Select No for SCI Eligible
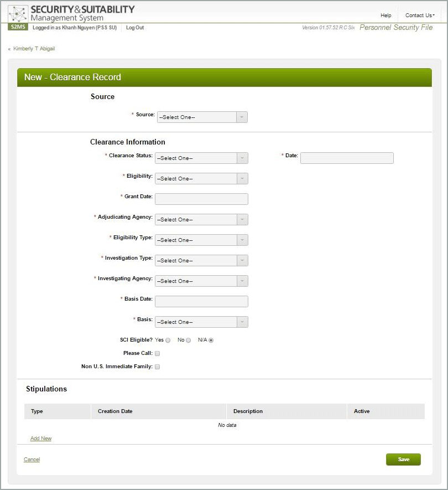Viewport: 448px width, 490px height. [189, 341]
